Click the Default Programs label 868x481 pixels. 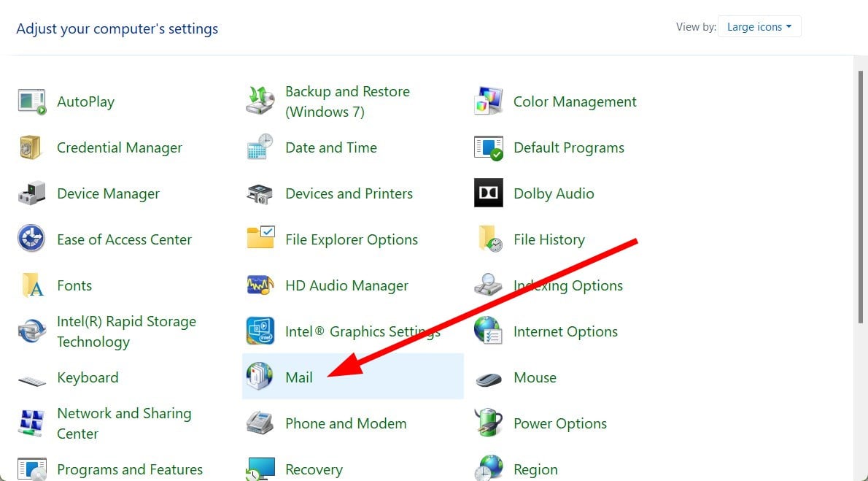[x=569, y=147]
